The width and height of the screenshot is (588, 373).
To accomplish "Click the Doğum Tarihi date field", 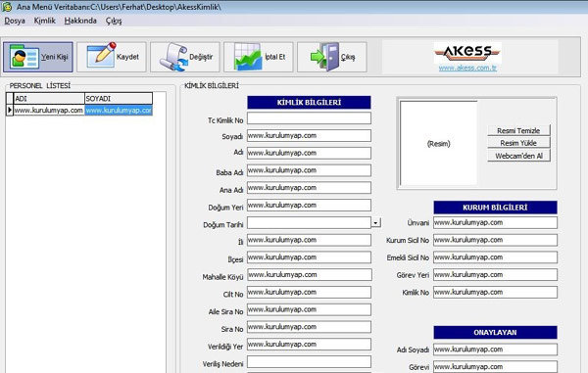I will coord(309,223).
